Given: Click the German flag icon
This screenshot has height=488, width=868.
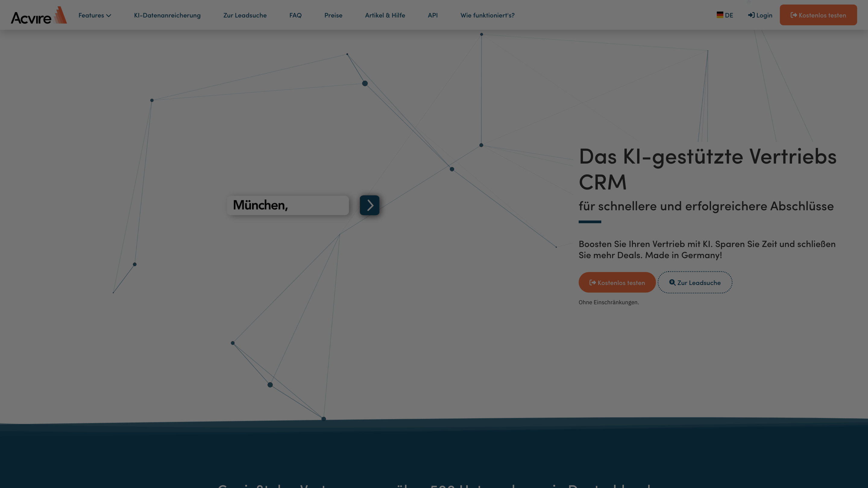Looking at the screenshot, I should [720, 15].
